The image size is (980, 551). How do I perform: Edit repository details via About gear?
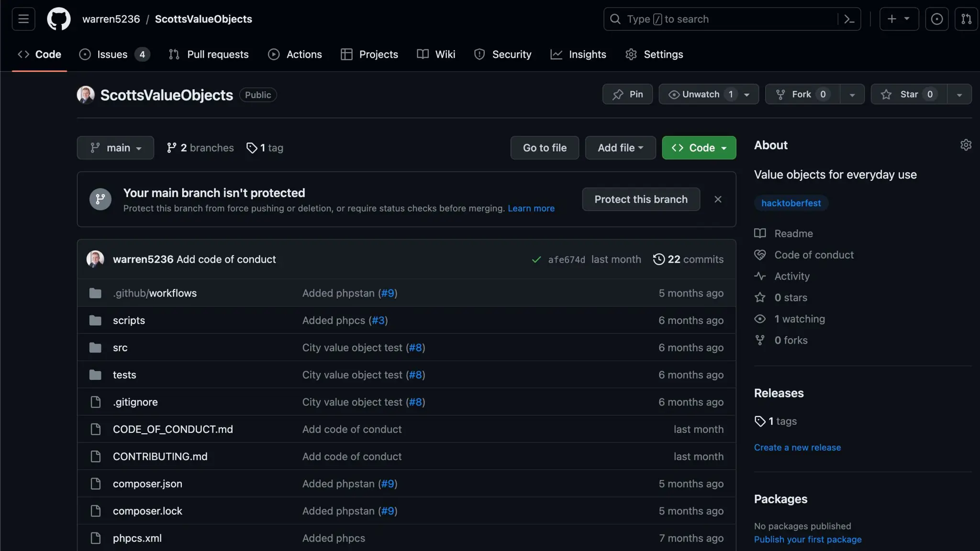tap(966, 145)
